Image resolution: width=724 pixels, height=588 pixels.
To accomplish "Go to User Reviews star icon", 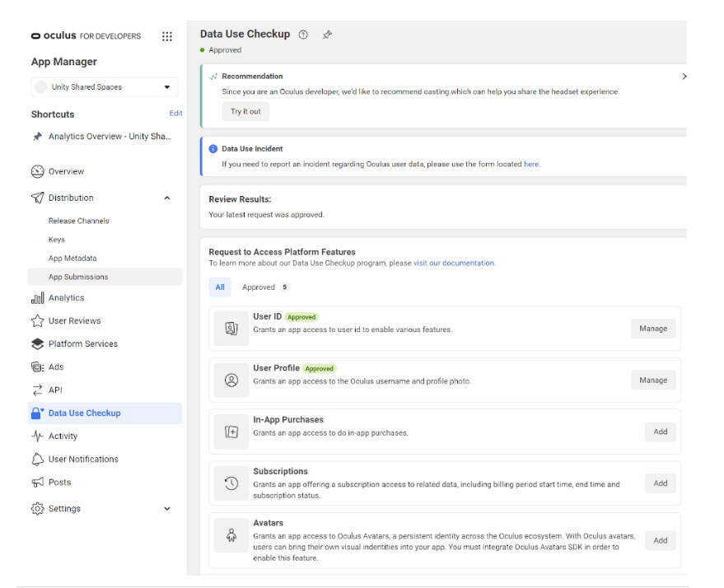I will pos(37,321).
